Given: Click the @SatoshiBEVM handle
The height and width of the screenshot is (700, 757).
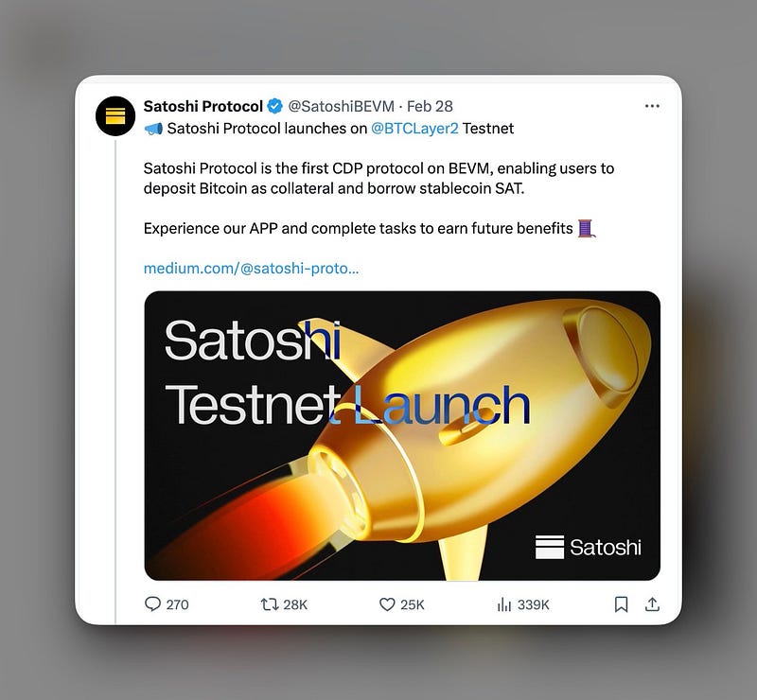Looking at the screenshot, I should (x=341, y=106).
